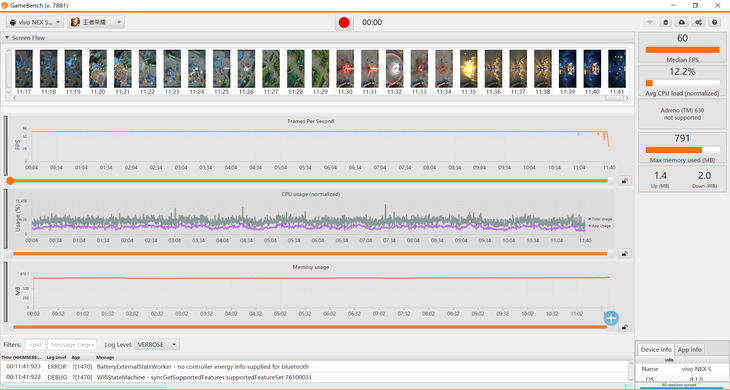The width and height of the screenshot is (730, 390).
Task: Click the trash delete session icon
Action: coord(666,22)
